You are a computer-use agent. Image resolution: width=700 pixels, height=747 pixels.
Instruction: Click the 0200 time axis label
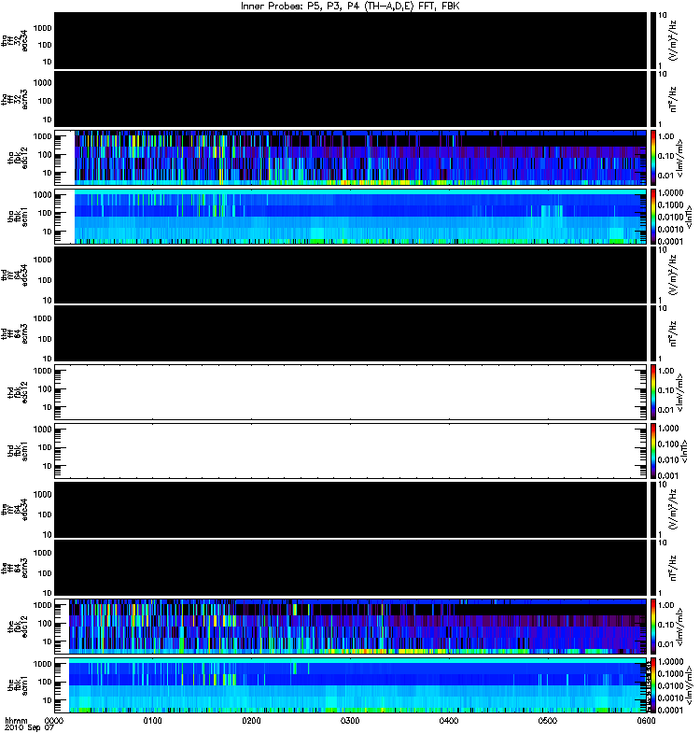point(251,720)
